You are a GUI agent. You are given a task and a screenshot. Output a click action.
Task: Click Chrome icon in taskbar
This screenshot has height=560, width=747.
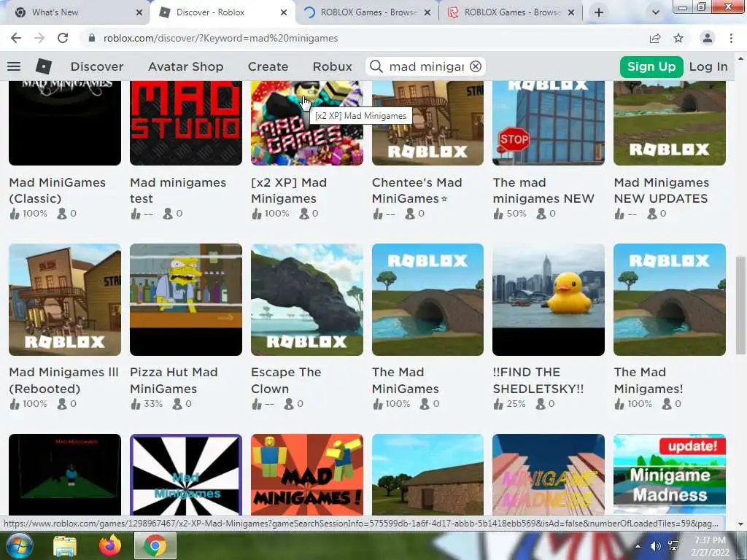(155, 545)
